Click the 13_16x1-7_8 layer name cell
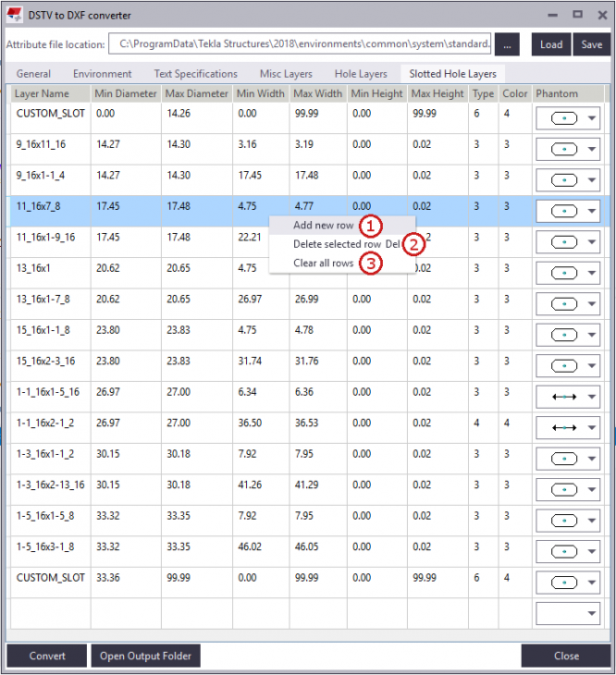 [51, 303]
